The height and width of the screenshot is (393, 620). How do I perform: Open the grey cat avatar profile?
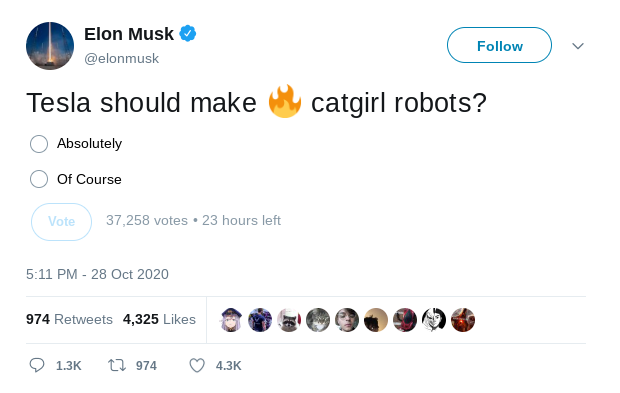click(x=318, y=319)
